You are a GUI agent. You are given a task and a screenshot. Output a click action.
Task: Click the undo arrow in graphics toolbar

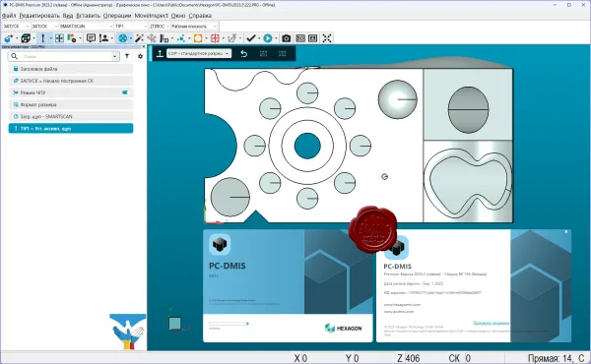(244, 54)
